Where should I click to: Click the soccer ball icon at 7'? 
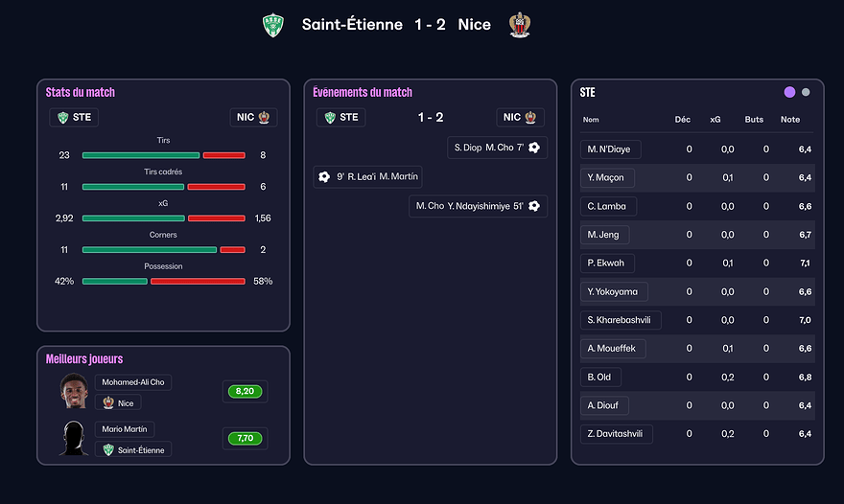point(534,148)
